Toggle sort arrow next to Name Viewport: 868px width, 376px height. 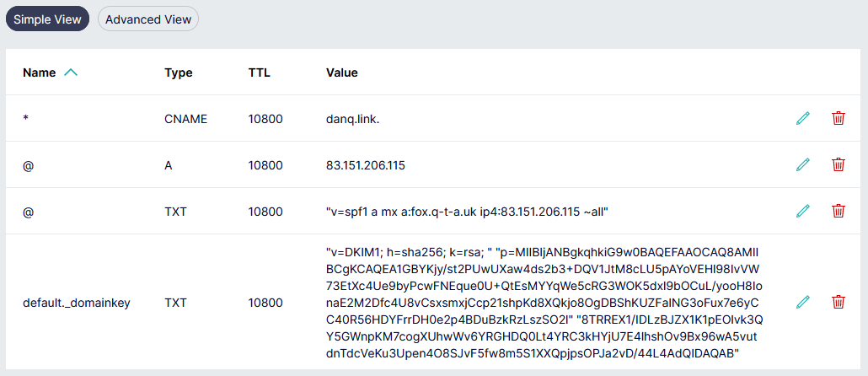tap(71, 73)
